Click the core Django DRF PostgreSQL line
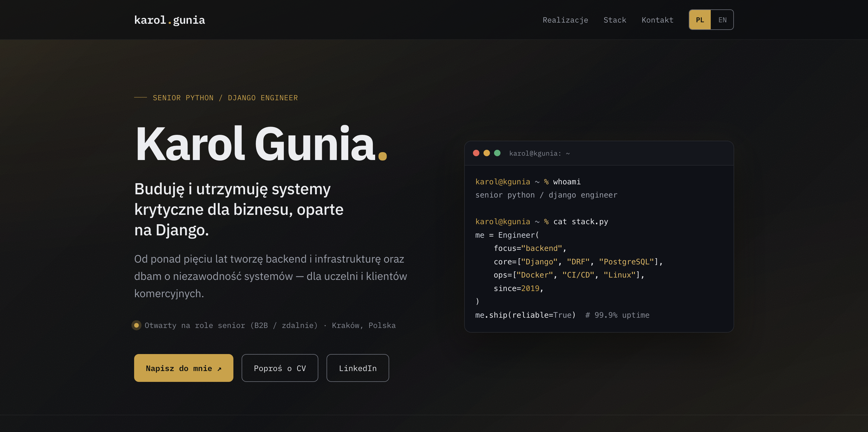This screenshot has height=432, width=868. tap(578, 262)
